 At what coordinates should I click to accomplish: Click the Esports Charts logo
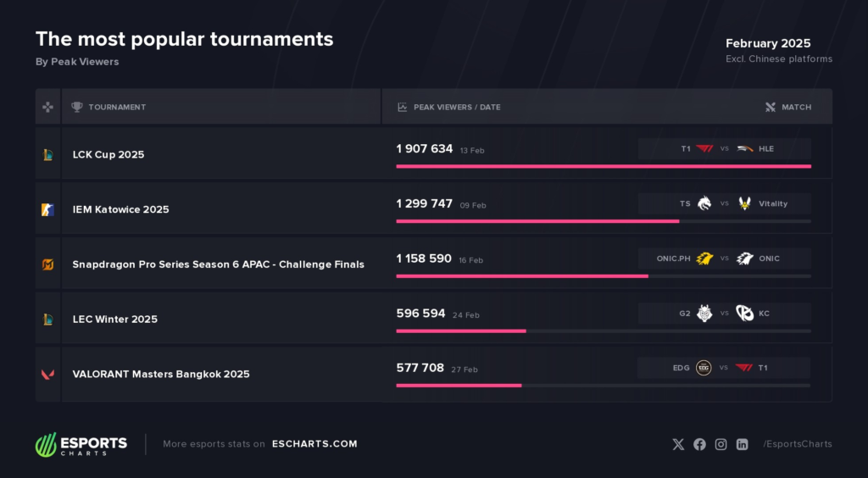[x=81, y=444]
